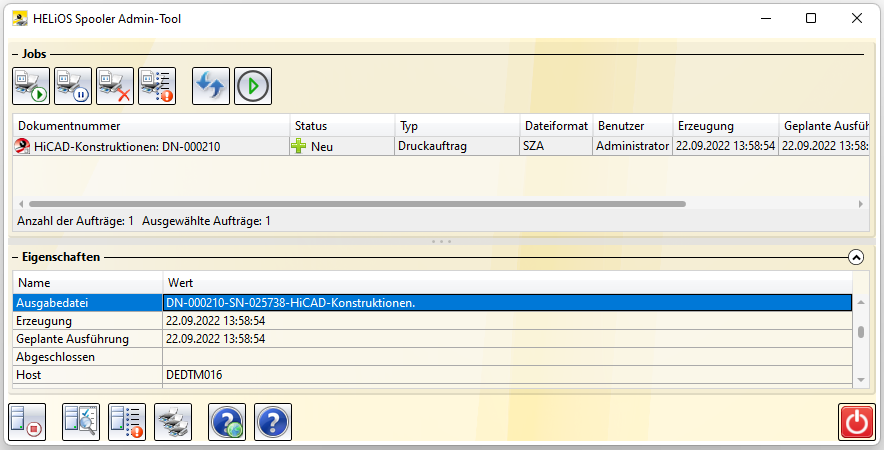
Task: Delete the selected print job
Action: tap(115, 86)
